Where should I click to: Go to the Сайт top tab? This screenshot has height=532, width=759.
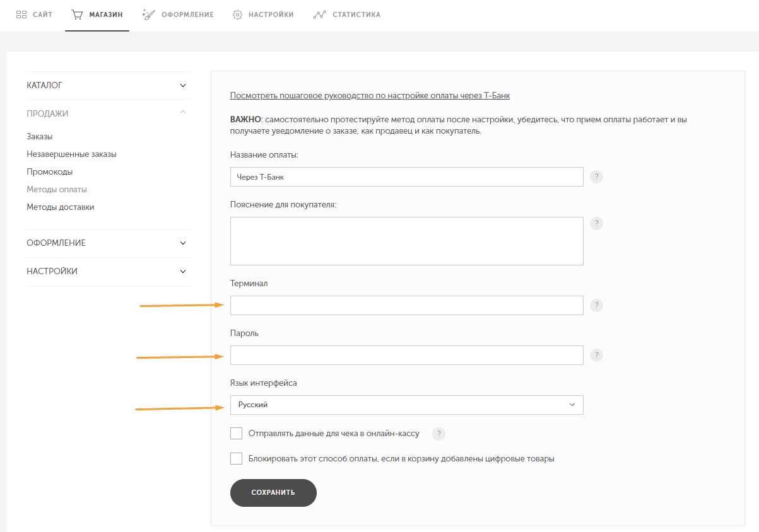tap(34, 14)
